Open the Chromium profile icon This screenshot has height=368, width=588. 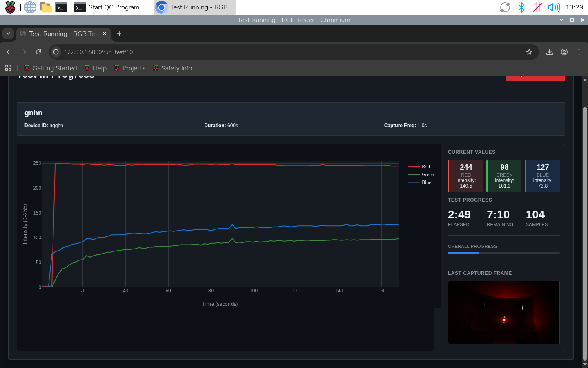tap(564, 52)
